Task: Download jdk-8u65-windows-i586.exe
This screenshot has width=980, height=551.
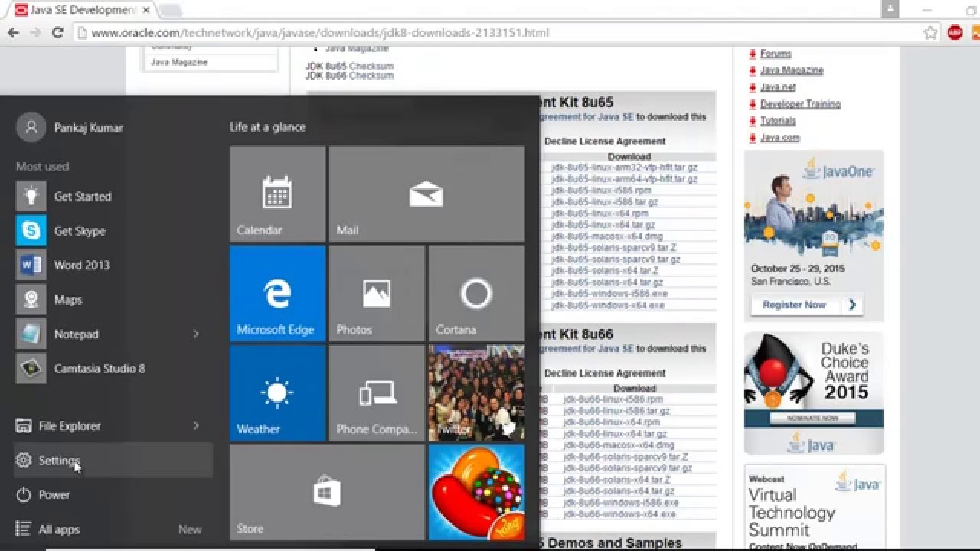Action: pos(609,294)
